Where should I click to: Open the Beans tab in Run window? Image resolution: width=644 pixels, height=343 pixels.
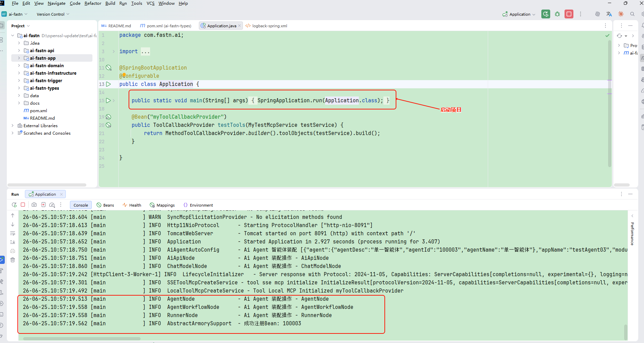click(x=105, y=205)
